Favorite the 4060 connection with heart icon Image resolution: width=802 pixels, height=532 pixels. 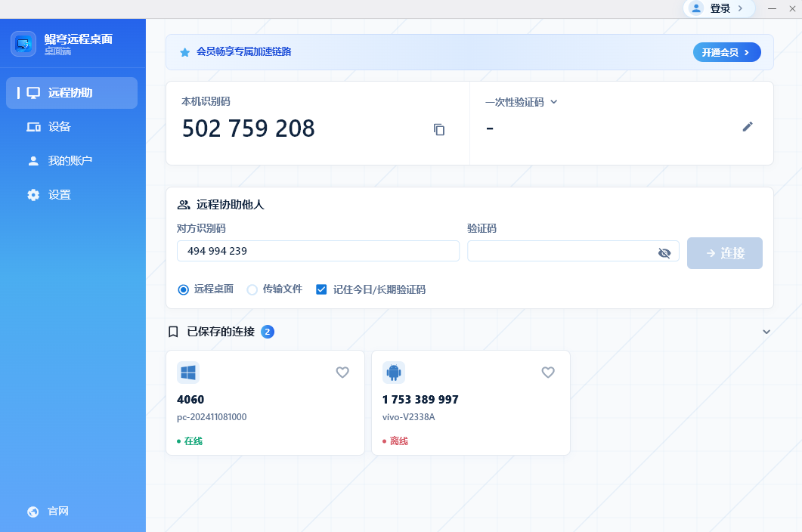pyautogui.click(x=342, y=373)
